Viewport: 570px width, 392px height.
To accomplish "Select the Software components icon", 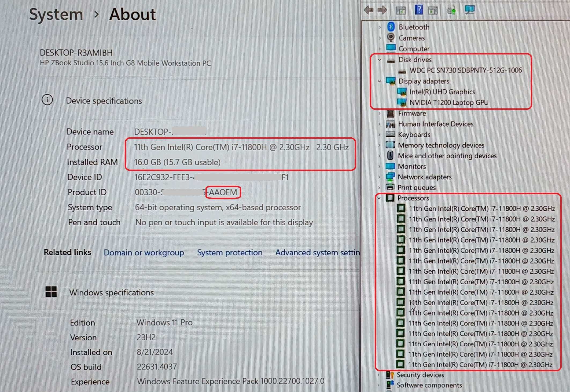I will (390, 385).
